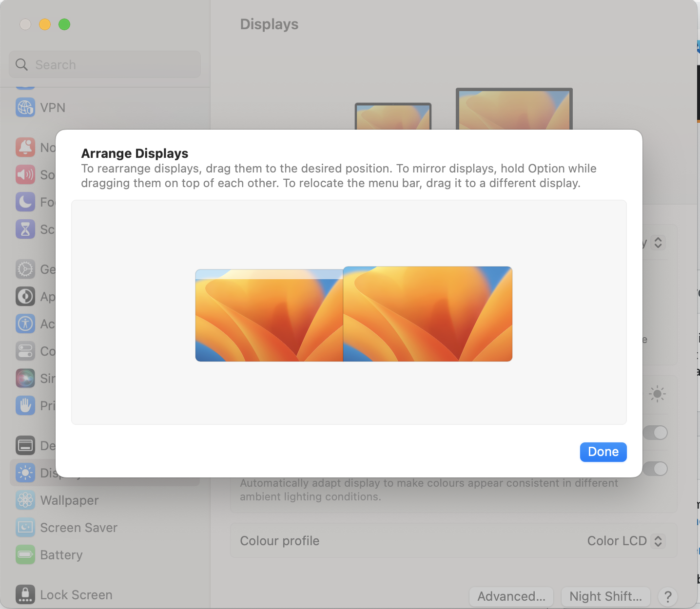Focus the Search field in sidebar
Image resolution: width=700 pixels, height=609 pixels.
(105, 64)
